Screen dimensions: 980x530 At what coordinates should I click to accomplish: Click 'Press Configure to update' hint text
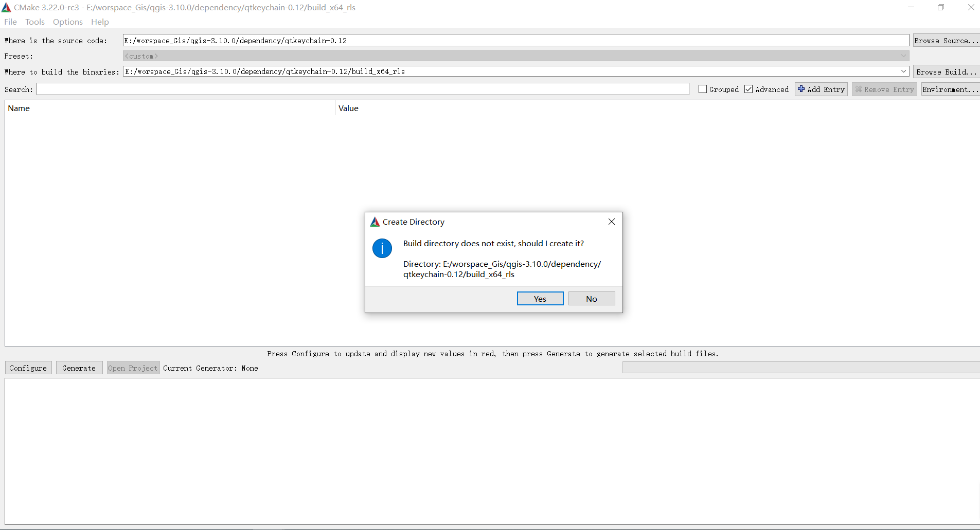tap(493, 354)
